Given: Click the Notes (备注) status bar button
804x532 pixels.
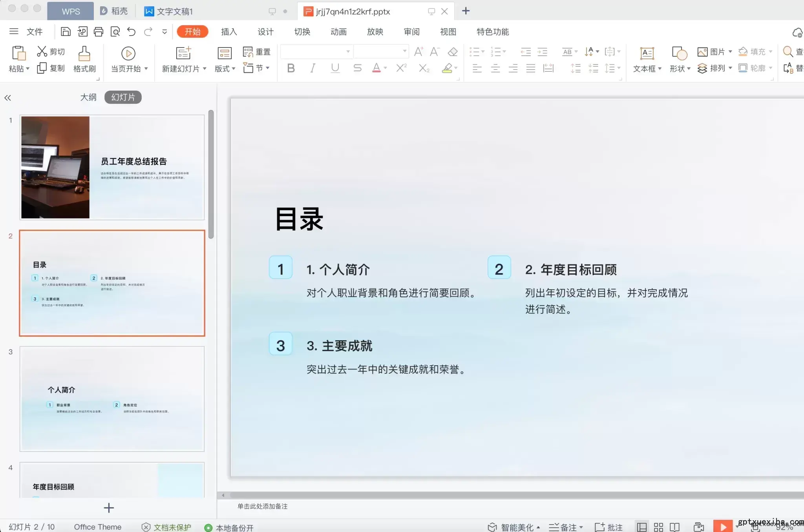Looking at the screenshot, I should tap(565, 527).
